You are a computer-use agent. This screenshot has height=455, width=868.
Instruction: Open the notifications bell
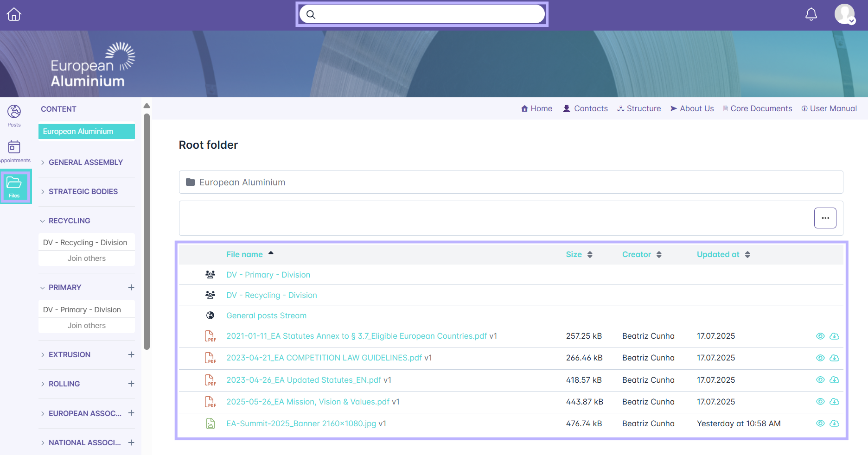pyautogui.click(x=811, y=14)
